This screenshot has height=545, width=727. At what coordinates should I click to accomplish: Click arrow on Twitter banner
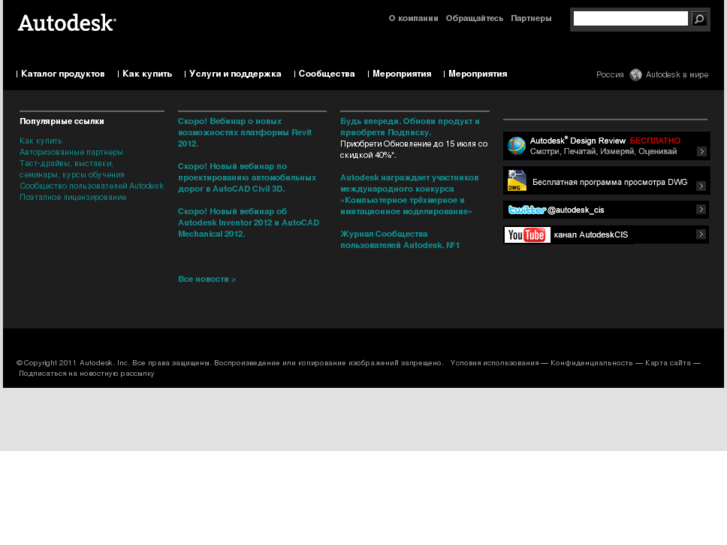[701, 209]
